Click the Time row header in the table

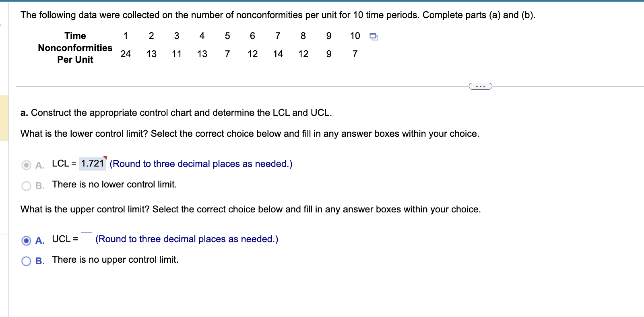[x=75, y=36]
